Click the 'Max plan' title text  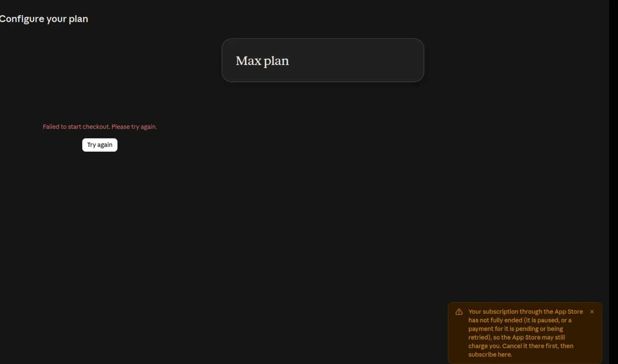pyautogui.click(x=262, y=61)
